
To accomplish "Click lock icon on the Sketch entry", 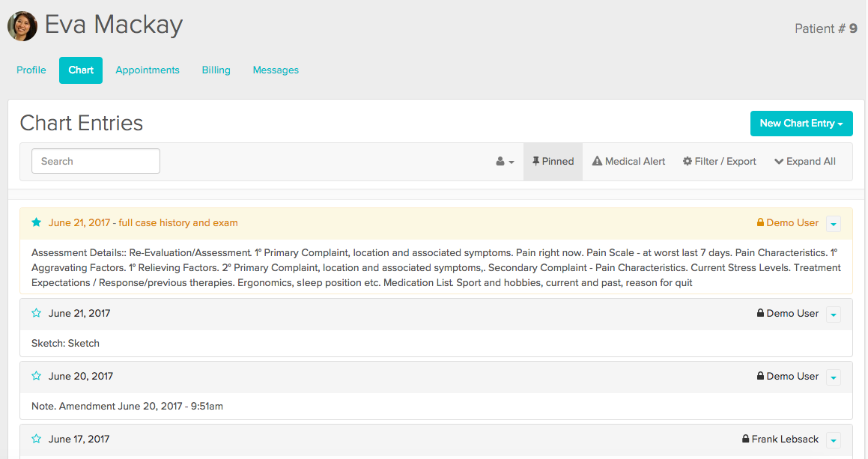I will pyautogui.click(x=760, y=313).
